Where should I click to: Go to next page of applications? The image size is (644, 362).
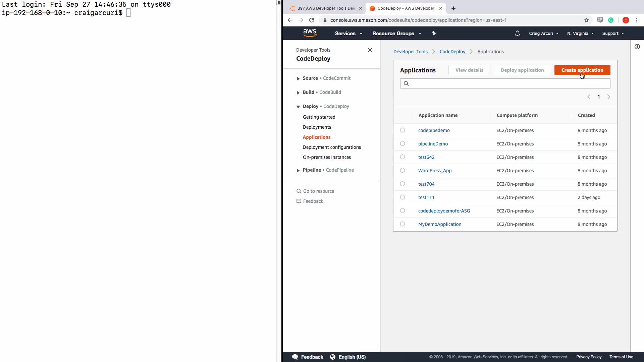608,97
